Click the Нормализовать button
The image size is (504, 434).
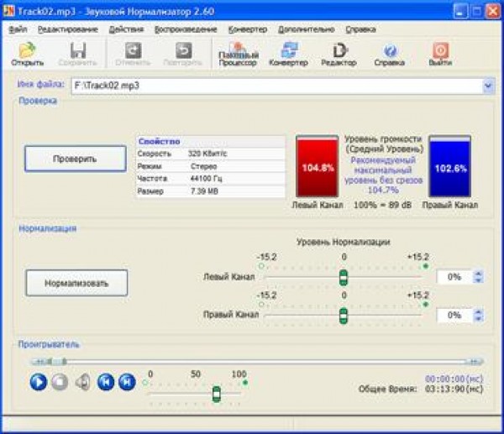click(x=76, y=283)
